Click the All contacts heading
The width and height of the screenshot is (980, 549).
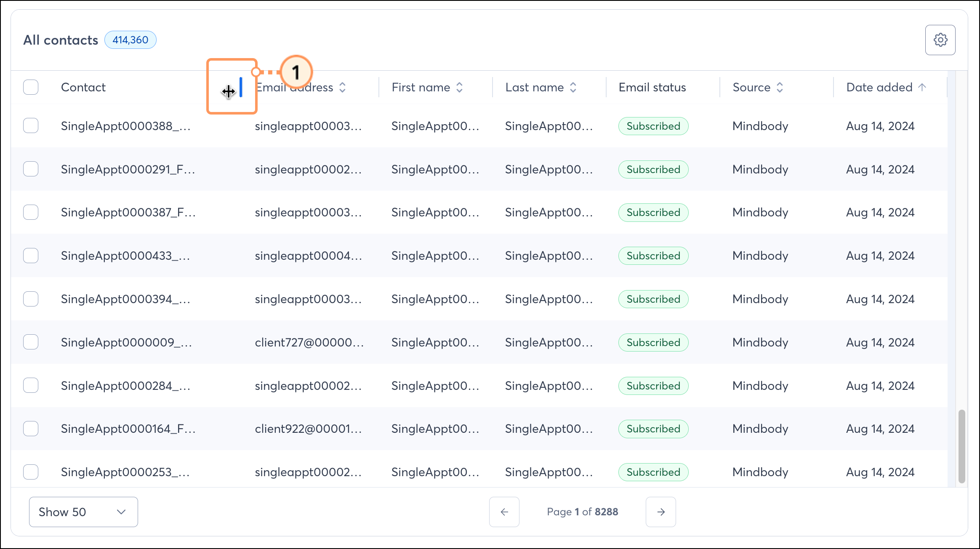61,40
